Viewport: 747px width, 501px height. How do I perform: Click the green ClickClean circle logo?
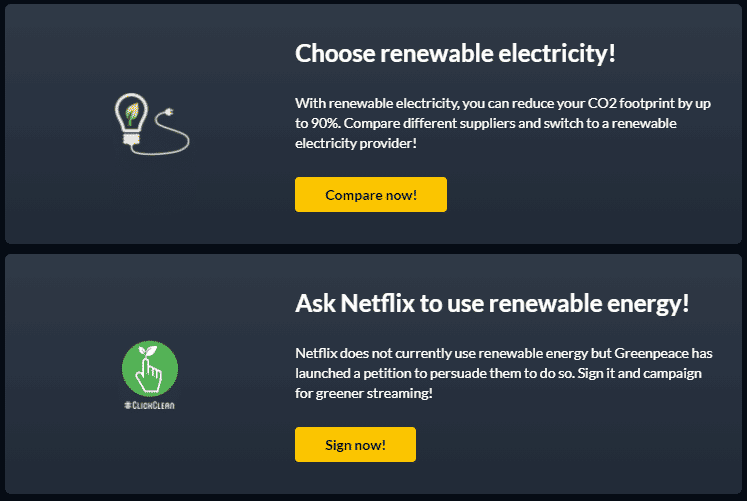pyautogui.click(x=150, y=369)
